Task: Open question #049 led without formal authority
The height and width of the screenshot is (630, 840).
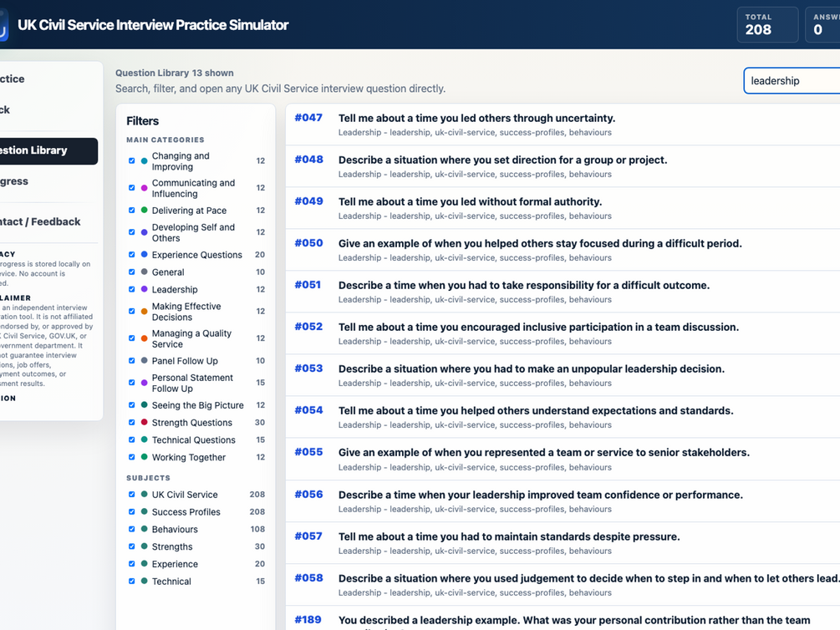Action: [x=563, y=208]
